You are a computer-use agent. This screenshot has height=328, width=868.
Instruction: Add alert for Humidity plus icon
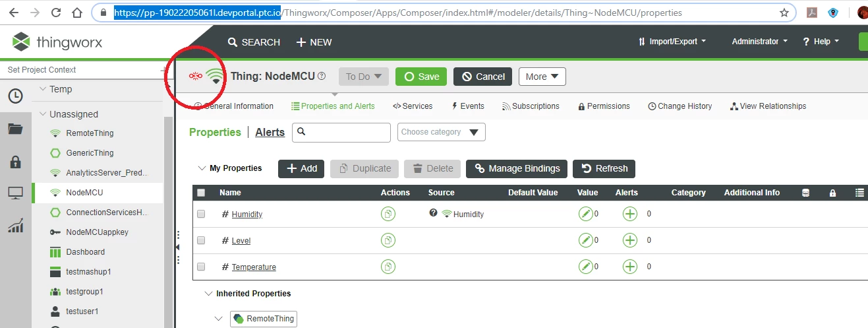tap(630, 214)
